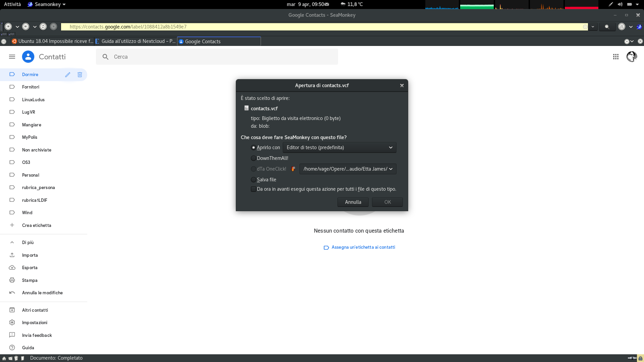Click the lock security icon in status bar
644x362 pixels.
pos(640,358)
